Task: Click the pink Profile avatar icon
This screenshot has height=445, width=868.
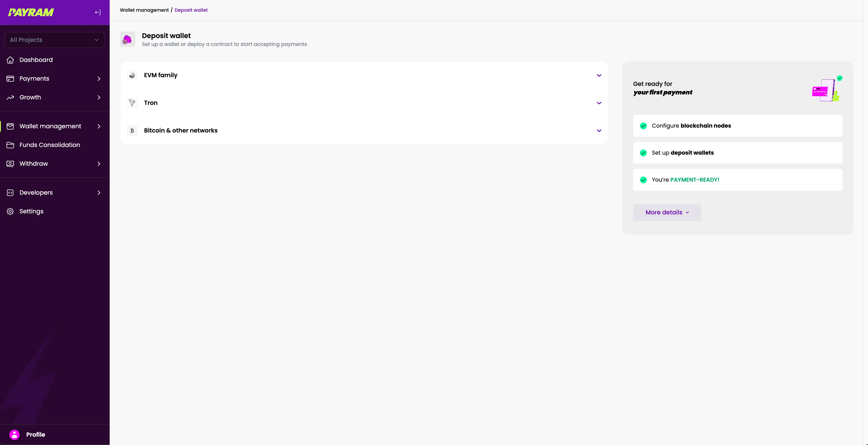Action: point(14,435)
